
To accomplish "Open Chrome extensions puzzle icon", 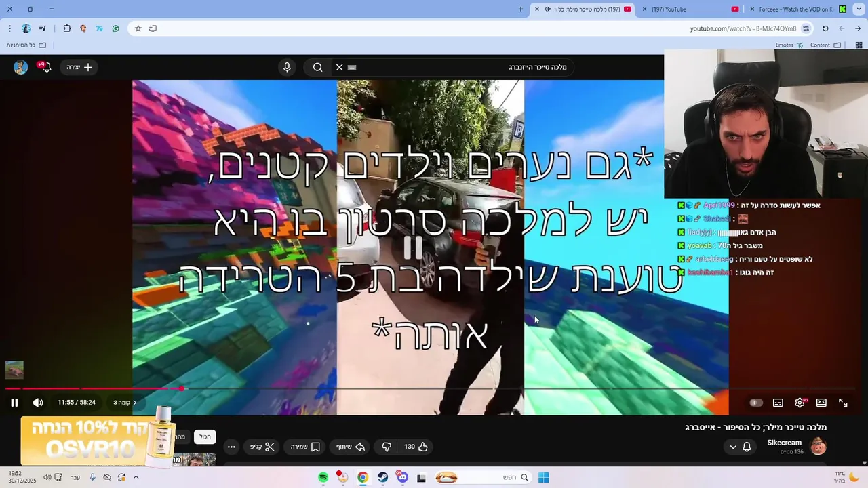I will point(67,28).
